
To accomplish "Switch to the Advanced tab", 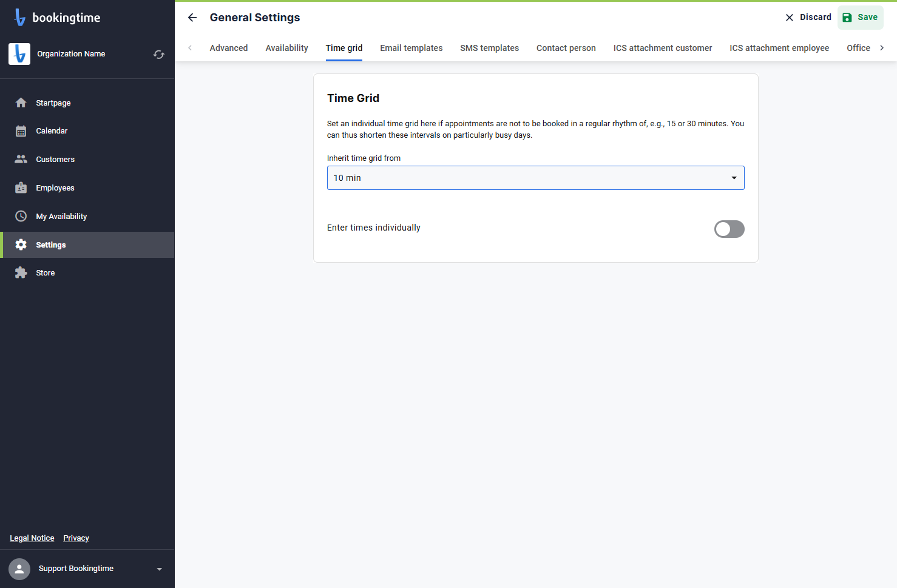I will [x=229, y=48].
